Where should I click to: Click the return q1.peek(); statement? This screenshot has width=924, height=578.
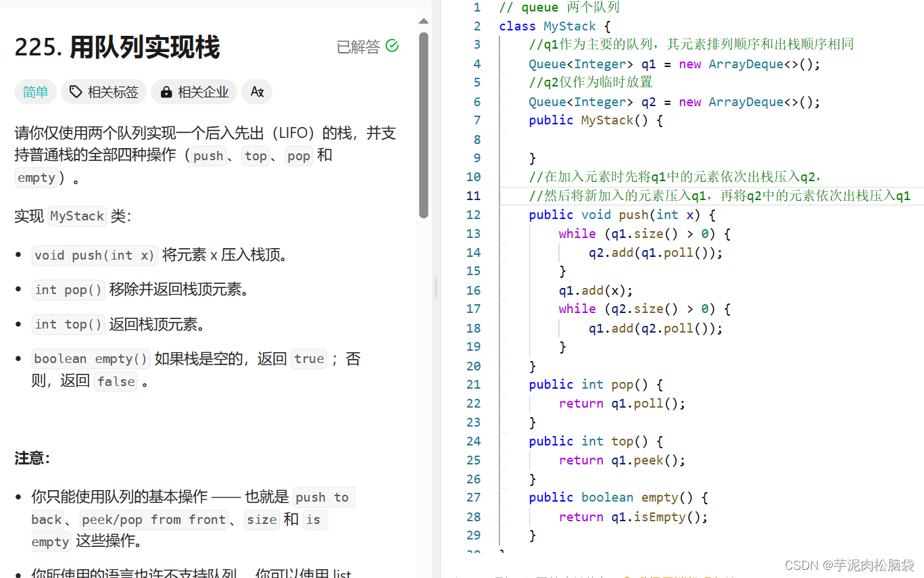pyautogui.click(x=622, y=460)
